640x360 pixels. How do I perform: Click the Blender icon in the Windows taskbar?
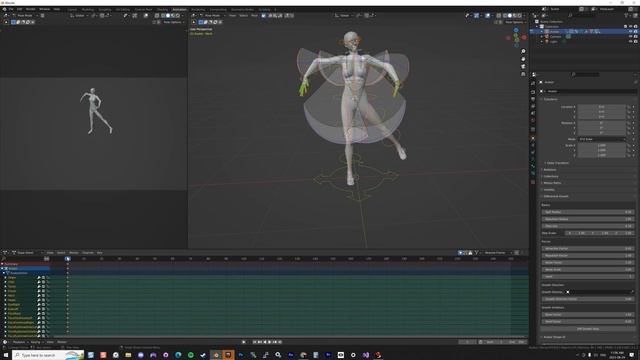pyautogui.click(x=216, y=355)
